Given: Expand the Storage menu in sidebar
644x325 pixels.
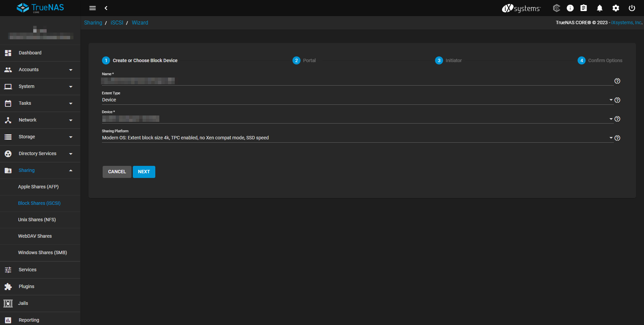Looking at the screenshot, I should click(x=40, y=137).
